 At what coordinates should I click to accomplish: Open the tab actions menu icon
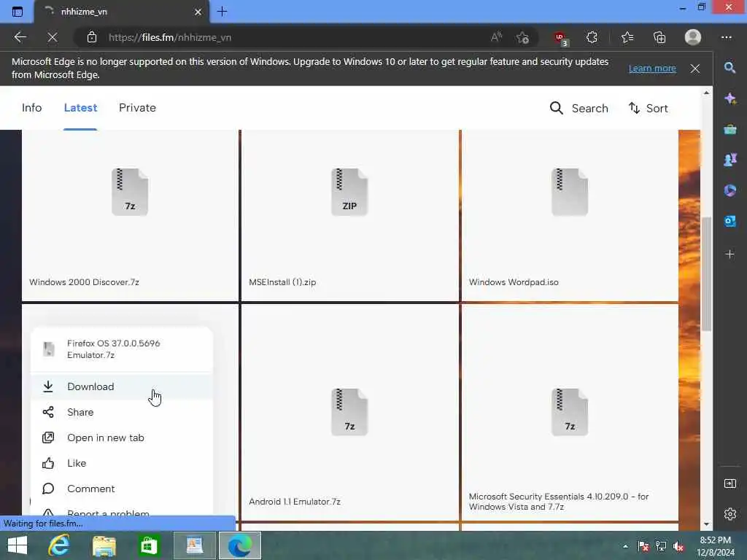pos(18,12)
